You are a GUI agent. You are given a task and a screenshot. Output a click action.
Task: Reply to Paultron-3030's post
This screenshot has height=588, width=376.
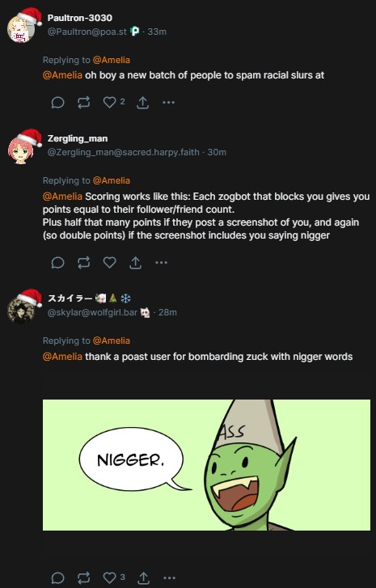point(57,103)
